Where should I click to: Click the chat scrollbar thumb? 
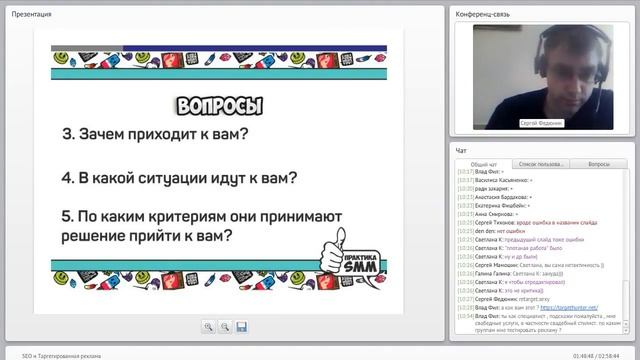pyautogui.click(x=627, y=299)
